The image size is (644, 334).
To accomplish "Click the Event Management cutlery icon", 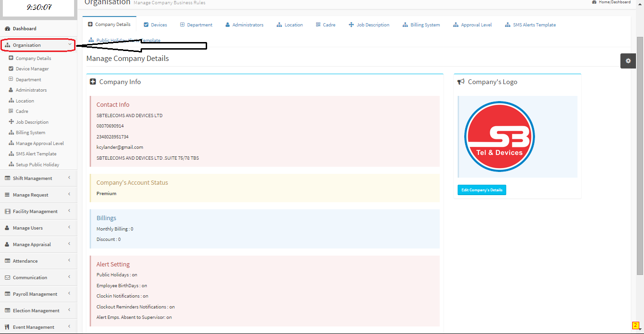I will [8, 327].
